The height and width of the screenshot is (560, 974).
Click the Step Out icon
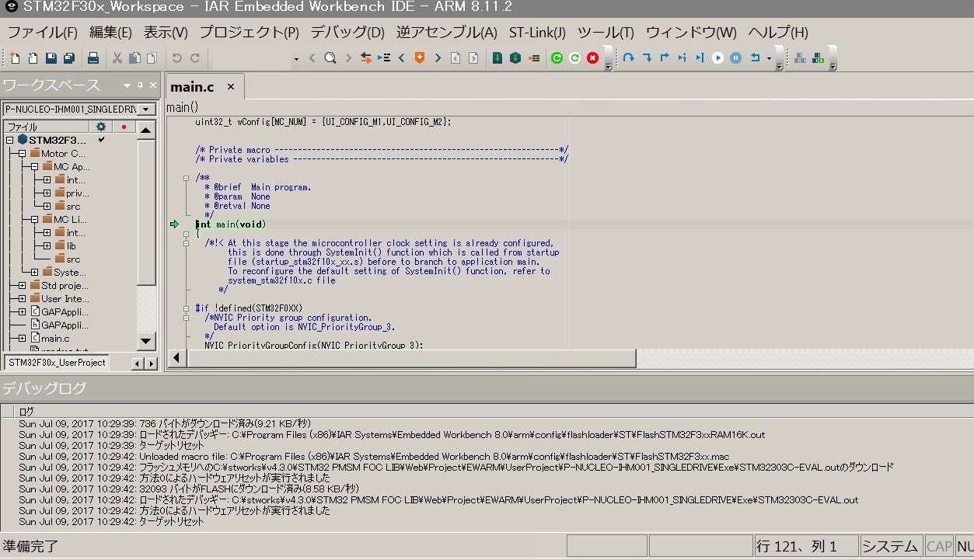pyautogui.click(x=665, y=58)
